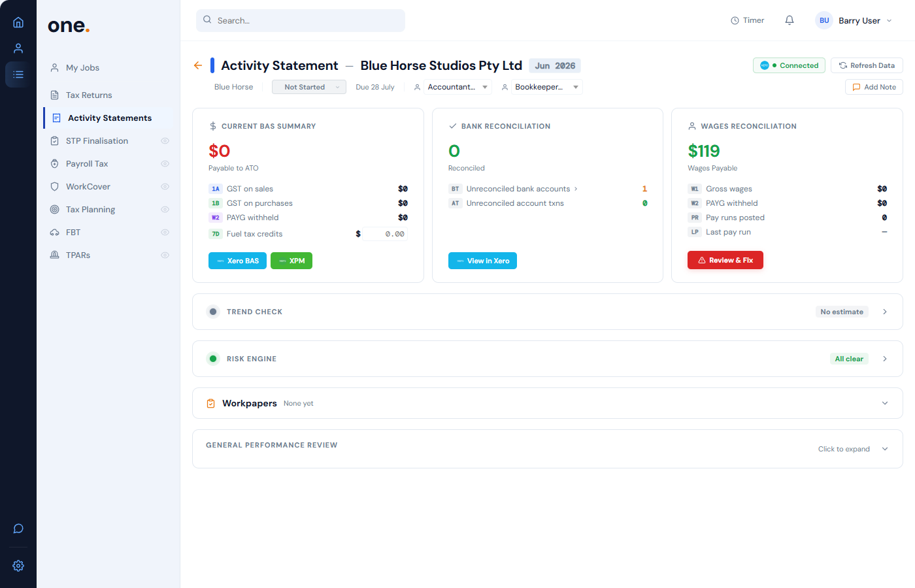
Task: Toggle visibility eye for Payroll Tax
Action: click(165, 164)
